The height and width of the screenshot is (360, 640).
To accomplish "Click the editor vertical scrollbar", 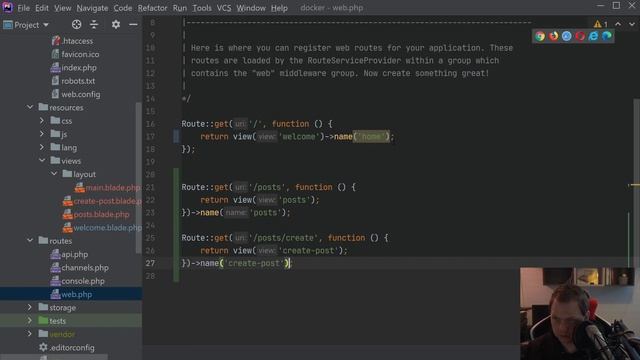I will point(636,182).
